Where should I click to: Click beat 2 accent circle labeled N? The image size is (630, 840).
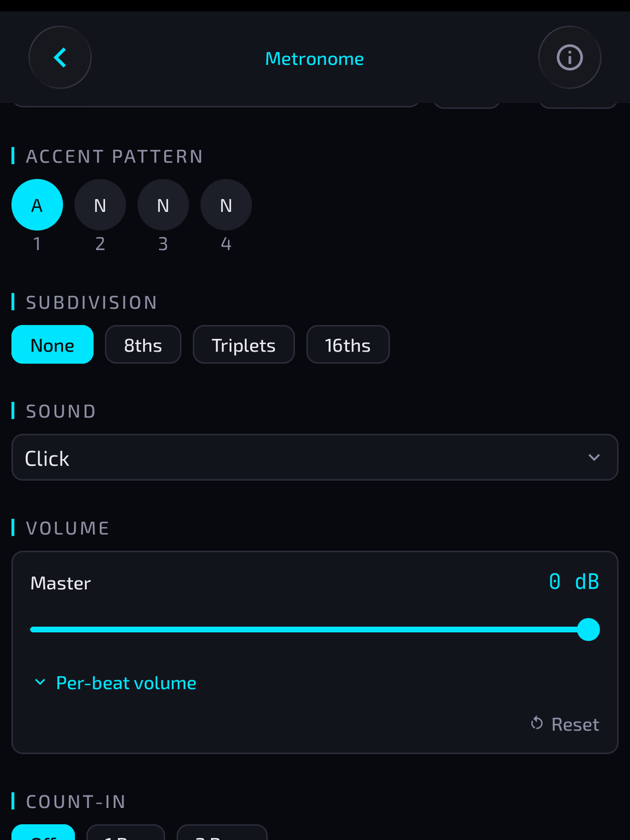tap(100, 205)
